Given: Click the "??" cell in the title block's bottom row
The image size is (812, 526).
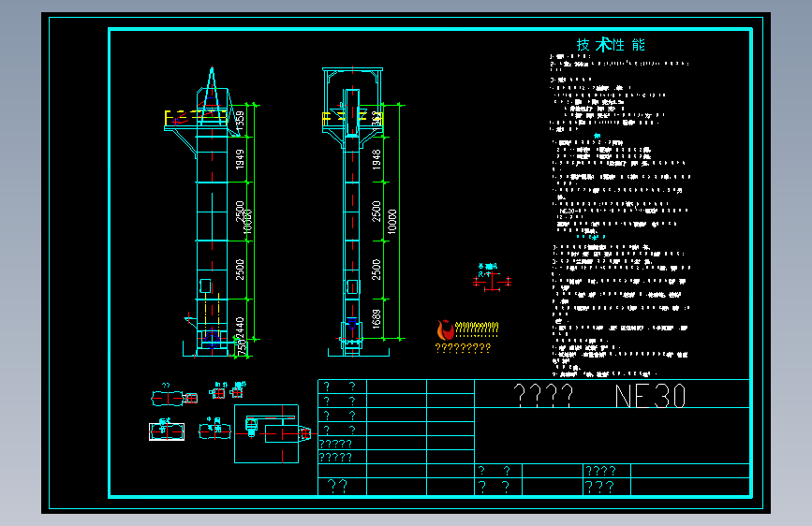Looking at the screenshot, I should click(x=338, y=486).
